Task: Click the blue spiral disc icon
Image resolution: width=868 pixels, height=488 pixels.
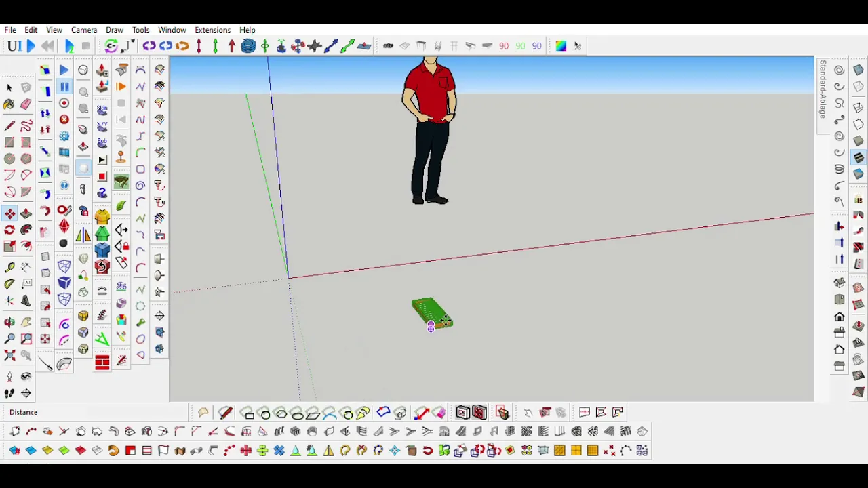Action: [x=248, y=46]
